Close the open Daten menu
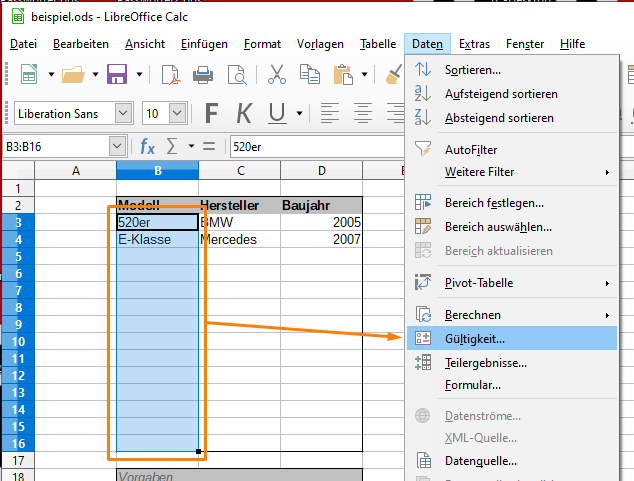This screenshot has height=481, width=634. coord(427,44)
